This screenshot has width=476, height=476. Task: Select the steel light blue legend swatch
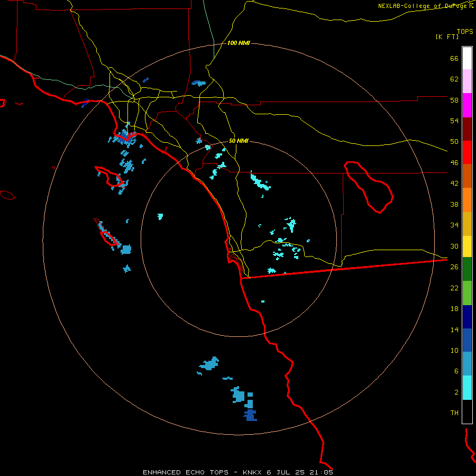tap(467, 363)
